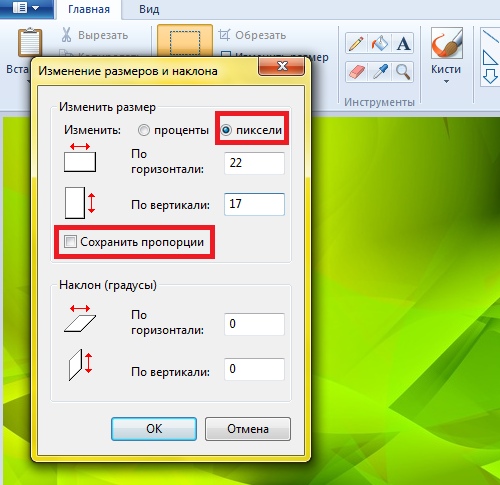Click the skew По горизонтали field
500x485 pixels.
point(254,324)
